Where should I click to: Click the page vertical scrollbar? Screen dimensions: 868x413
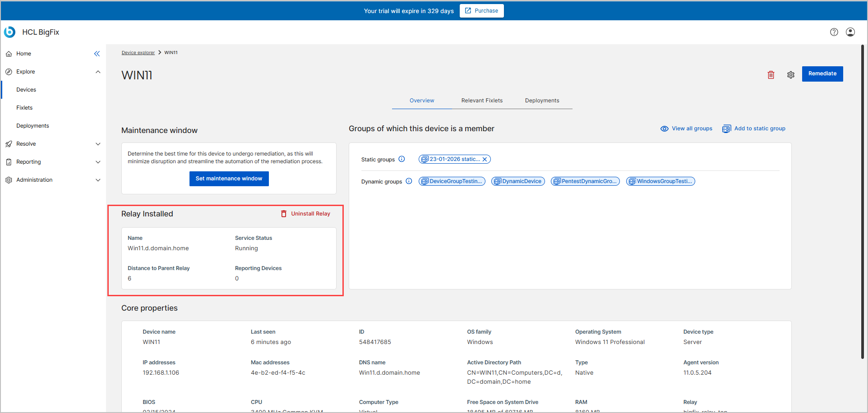point(862,203)
